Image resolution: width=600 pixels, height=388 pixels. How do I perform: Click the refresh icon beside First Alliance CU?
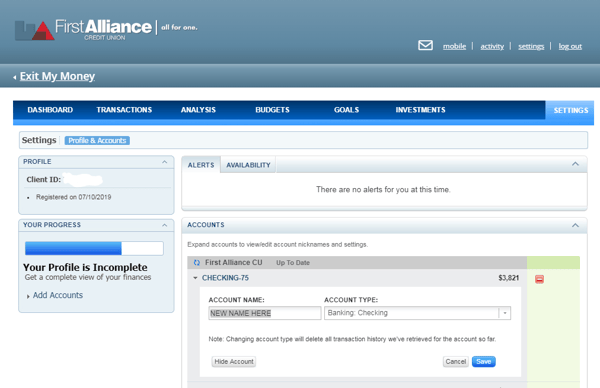pyautogui.click(x=197, y=262)
